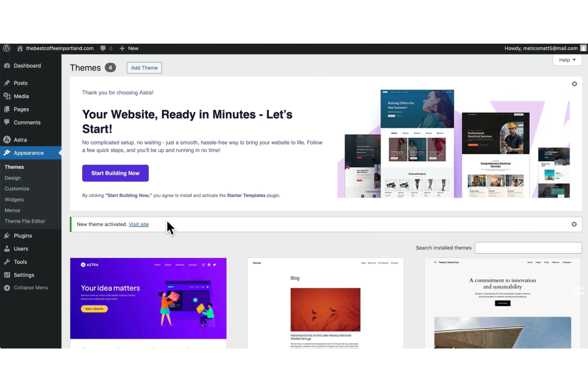Expand the Help dropdown
588x392 pixels.
[567, 60]
